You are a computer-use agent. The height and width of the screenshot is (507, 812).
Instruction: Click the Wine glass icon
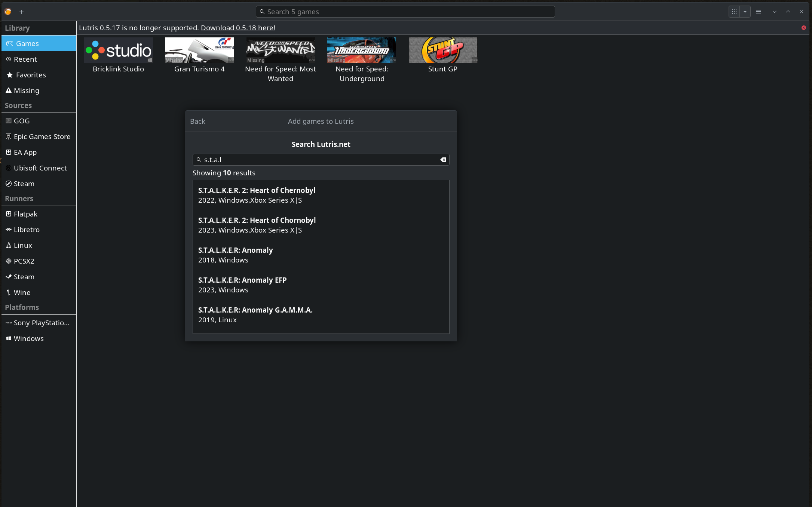coord(9,292)
